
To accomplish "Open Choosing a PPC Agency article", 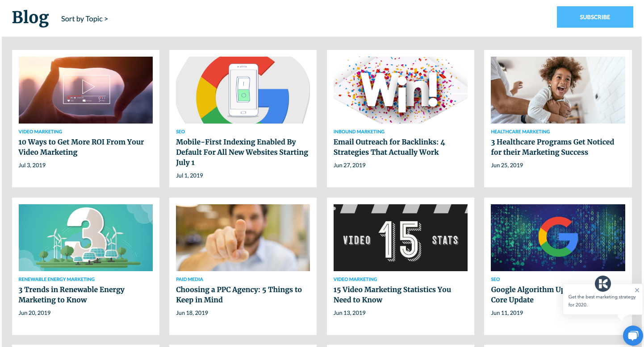I will (239, 295).
